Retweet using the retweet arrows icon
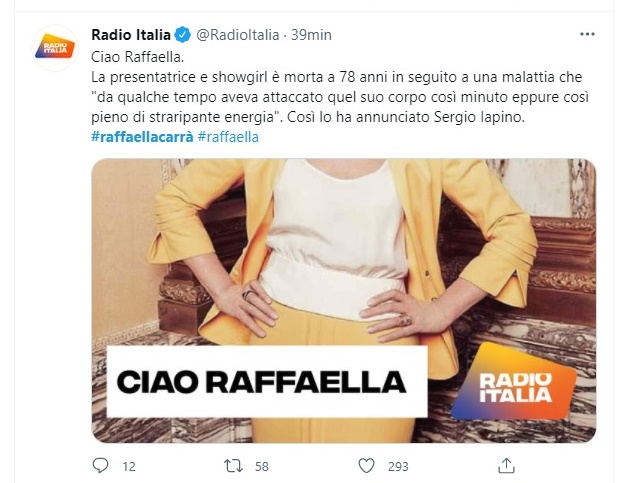 pyautogui.click(x=233, y=466)
